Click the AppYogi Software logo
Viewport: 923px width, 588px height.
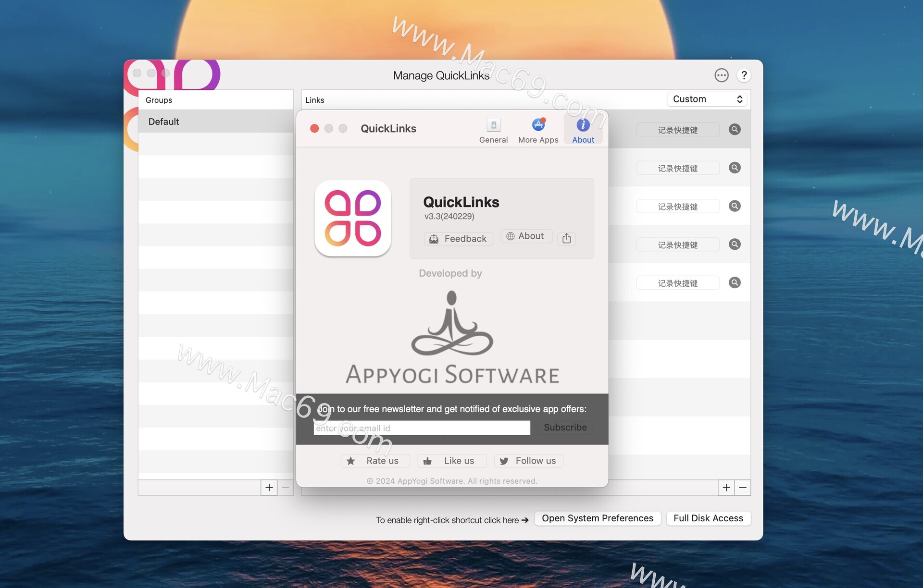click(452, 337)
